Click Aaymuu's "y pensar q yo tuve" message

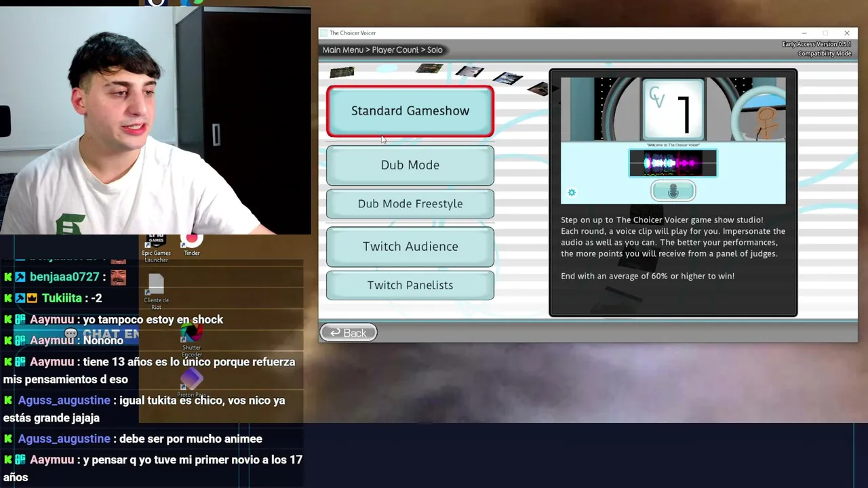(153, 468)
